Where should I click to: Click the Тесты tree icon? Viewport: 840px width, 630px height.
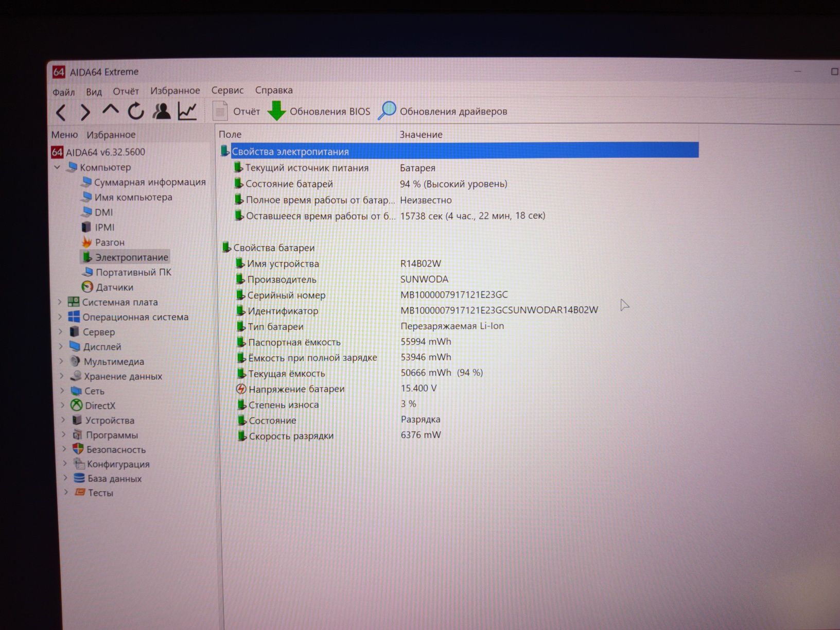[x=80, y=493]
